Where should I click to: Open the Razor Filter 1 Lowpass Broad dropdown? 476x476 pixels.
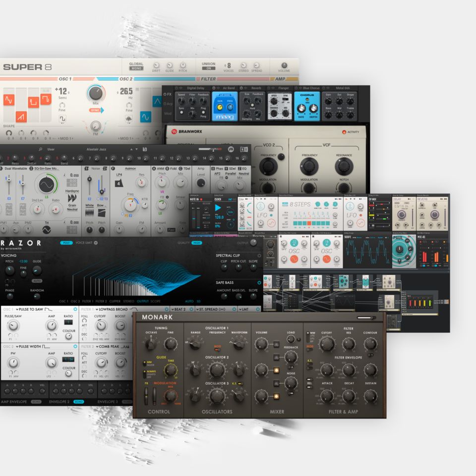116,309
